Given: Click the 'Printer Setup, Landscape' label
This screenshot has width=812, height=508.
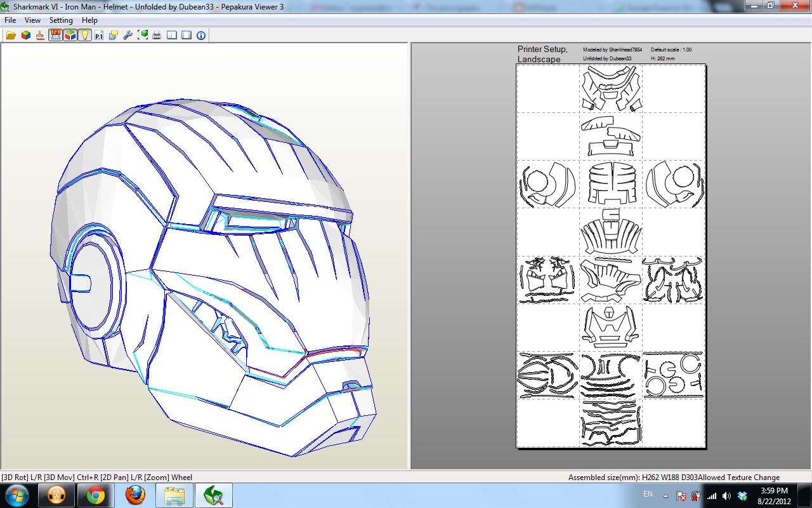Looking at the screenshot, I should (542, 54).
